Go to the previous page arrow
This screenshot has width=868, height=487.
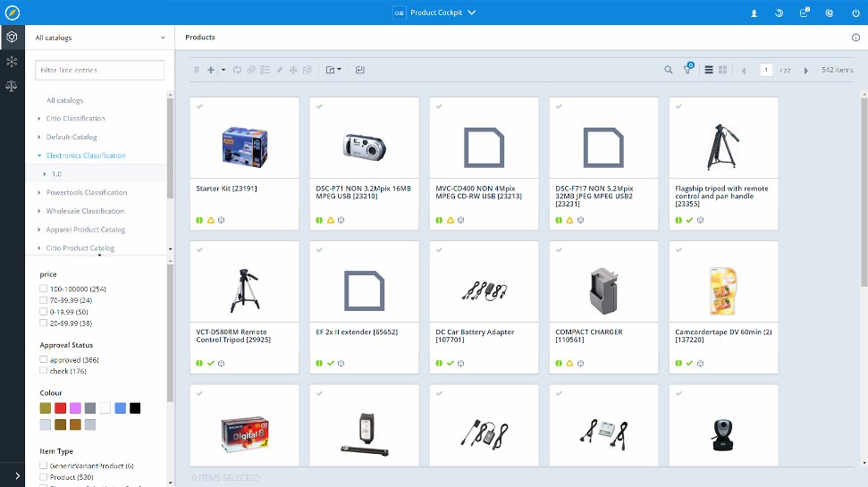pyautogui.click(x=744, y=71)
